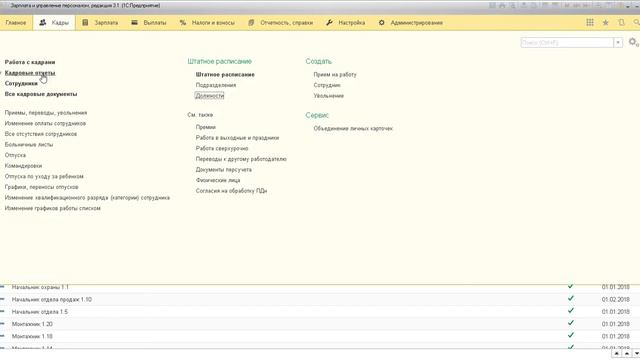Select the row Монтажник 1.20

320,324
